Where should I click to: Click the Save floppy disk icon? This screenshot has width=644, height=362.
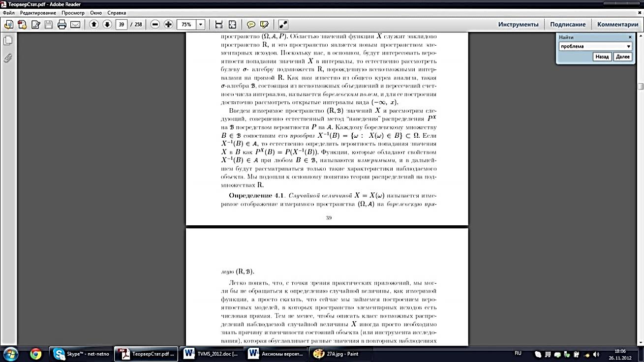pos(49,24)
